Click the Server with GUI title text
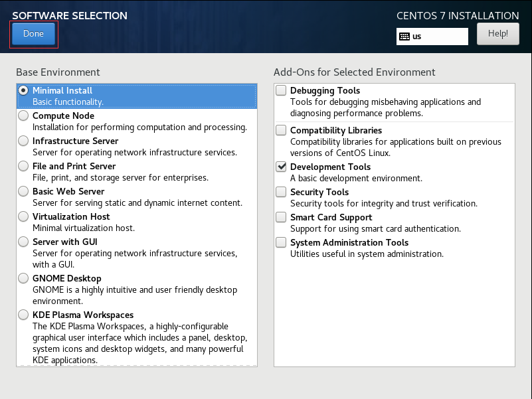This screenshot has width=532, height=399. 65,242
